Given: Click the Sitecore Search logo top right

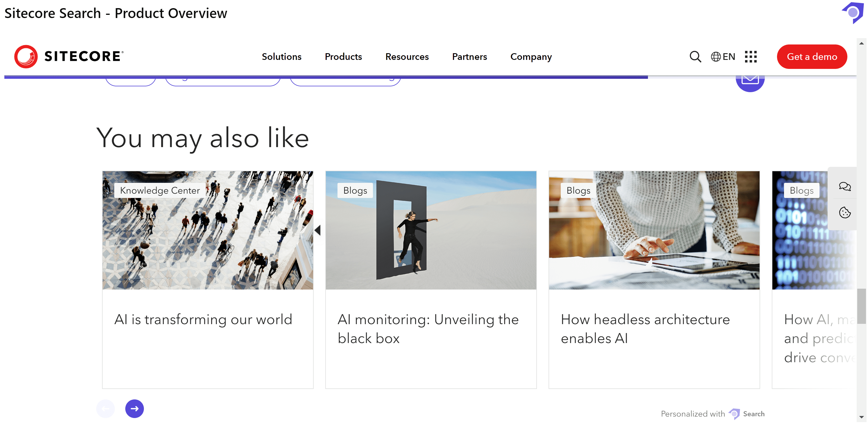Looking at the screenshot, I should tap(853, 13).
